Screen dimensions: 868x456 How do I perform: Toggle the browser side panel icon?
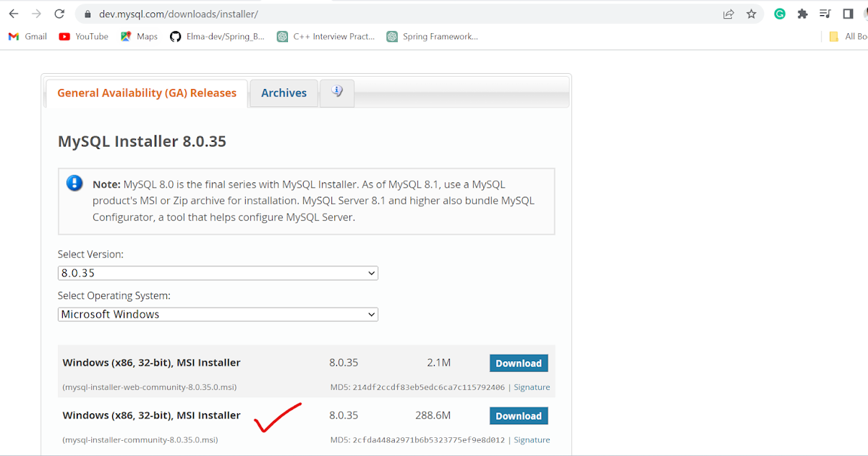848,14
